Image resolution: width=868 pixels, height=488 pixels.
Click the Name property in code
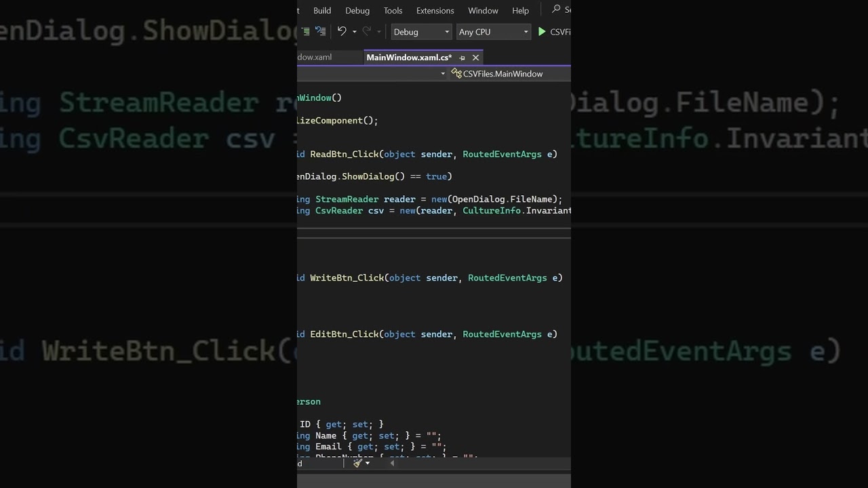tap(325, 436)
